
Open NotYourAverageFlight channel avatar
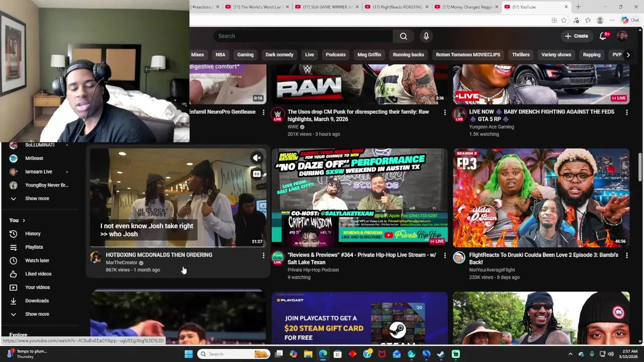459,257
